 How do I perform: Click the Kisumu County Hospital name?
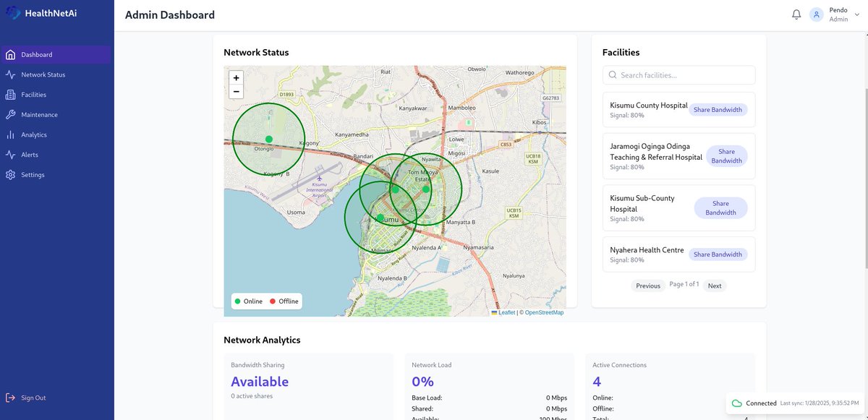(x=649, y=106)
